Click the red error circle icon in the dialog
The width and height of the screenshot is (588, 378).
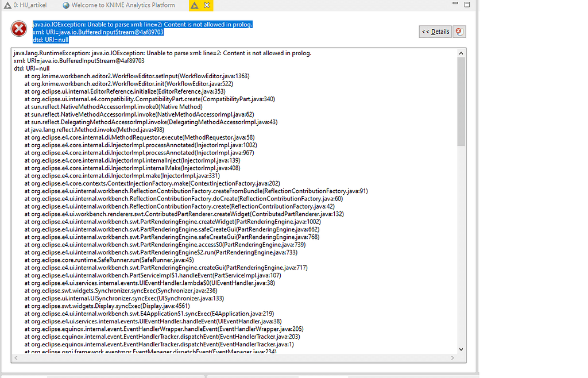tap(19, 29)
